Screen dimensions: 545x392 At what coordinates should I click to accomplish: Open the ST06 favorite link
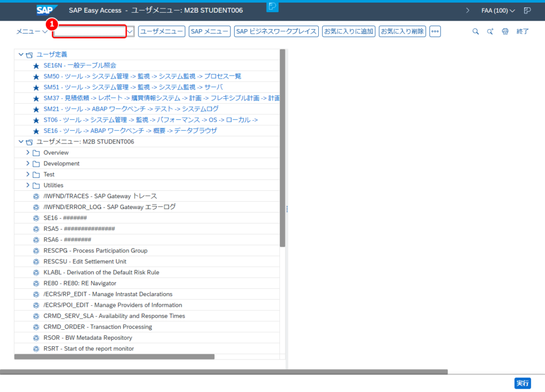151,120
